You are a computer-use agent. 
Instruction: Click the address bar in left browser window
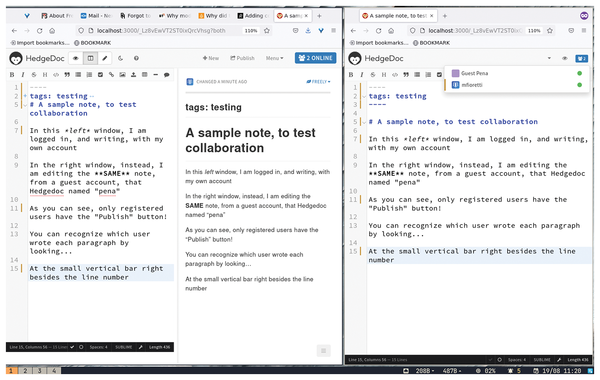pos(173,31)
